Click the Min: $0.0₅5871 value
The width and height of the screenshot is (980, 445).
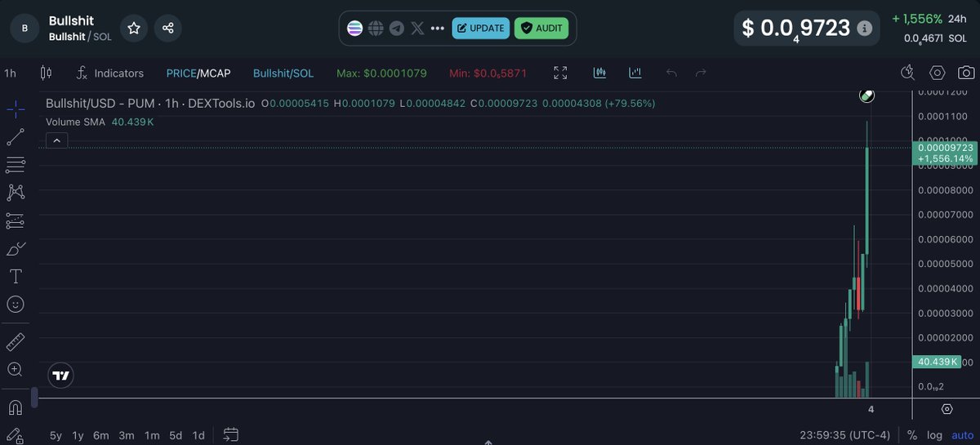click(x=488, y=73)
